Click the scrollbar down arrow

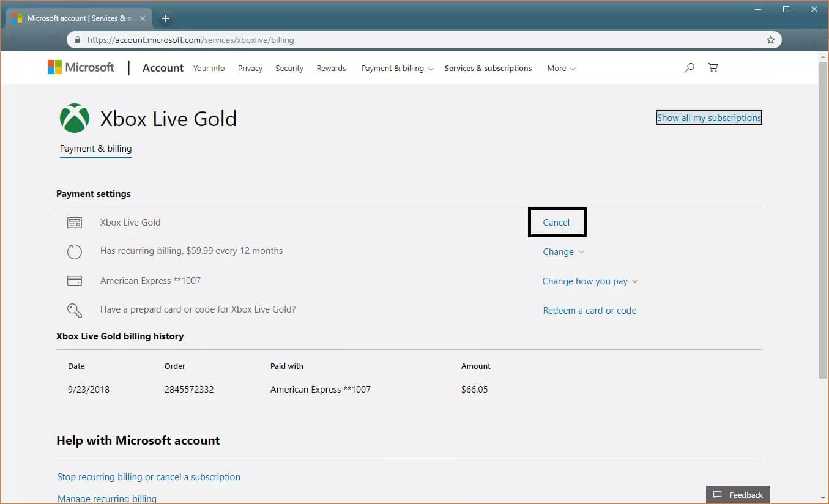(x=823, y=498)
